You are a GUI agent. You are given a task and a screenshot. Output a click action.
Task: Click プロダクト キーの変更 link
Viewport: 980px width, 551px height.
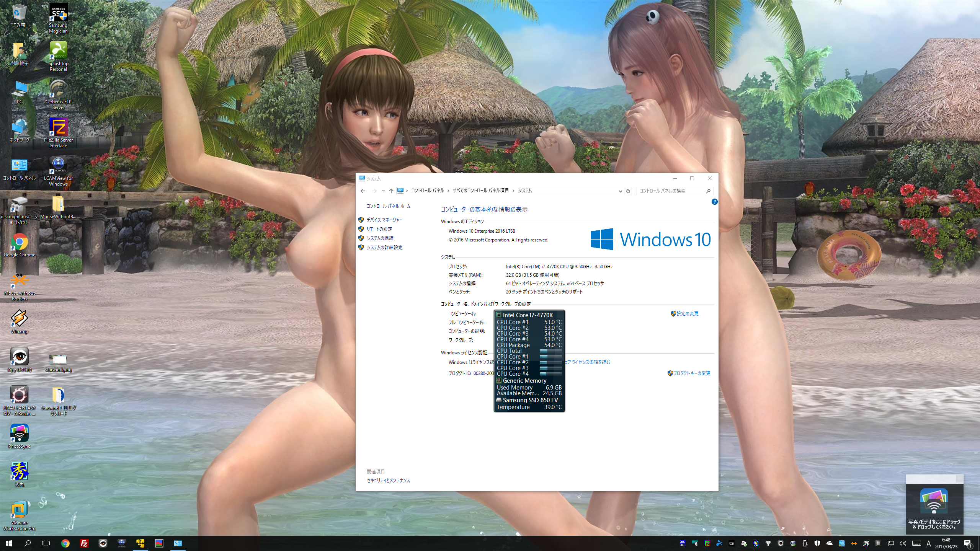coord(691,373)
